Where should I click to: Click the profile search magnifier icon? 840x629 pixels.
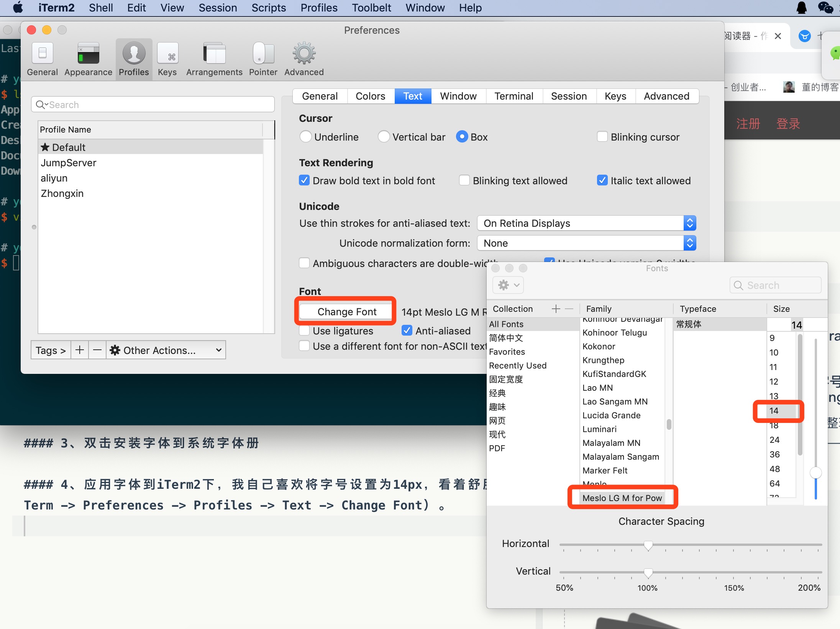point(41,104)
